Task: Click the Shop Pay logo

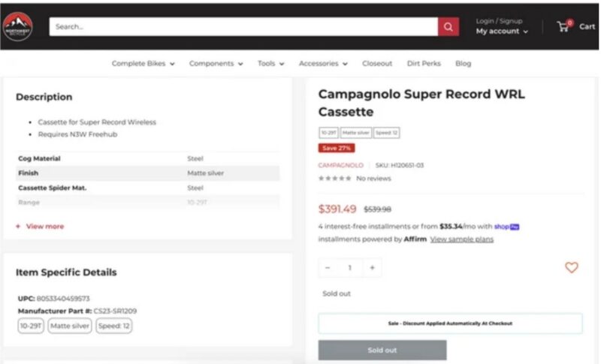Action: (x=506, y=227)
